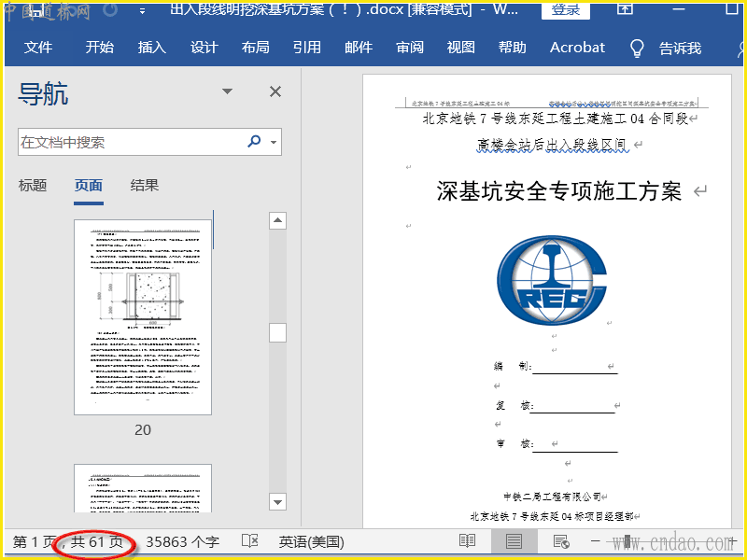747x560 pixels.
Task: Click the document page header text
Action: (552, 103)
